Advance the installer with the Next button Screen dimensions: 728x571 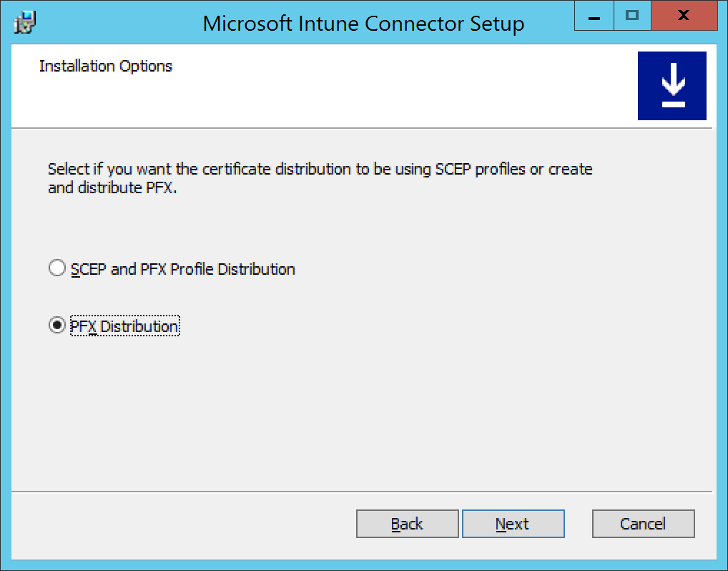(x=513, y=523)
